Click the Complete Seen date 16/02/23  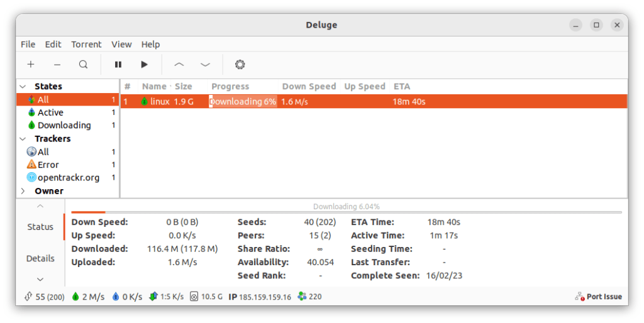(444, 275)
